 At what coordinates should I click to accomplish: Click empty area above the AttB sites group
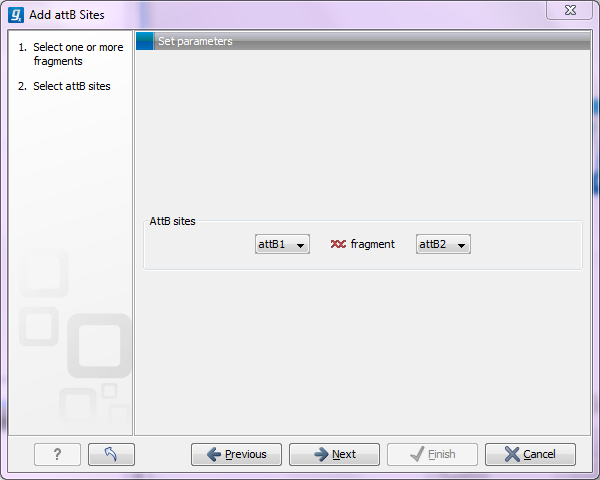(x=360, y=130)
